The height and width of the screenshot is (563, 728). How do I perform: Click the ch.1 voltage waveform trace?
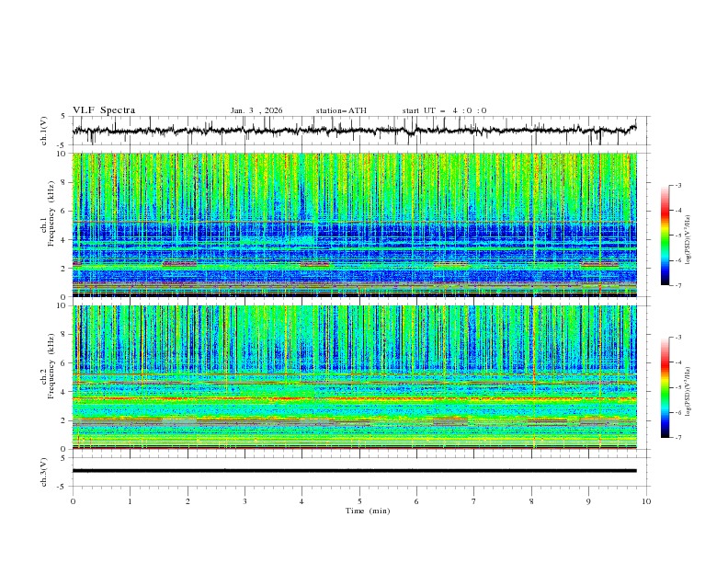355,131
